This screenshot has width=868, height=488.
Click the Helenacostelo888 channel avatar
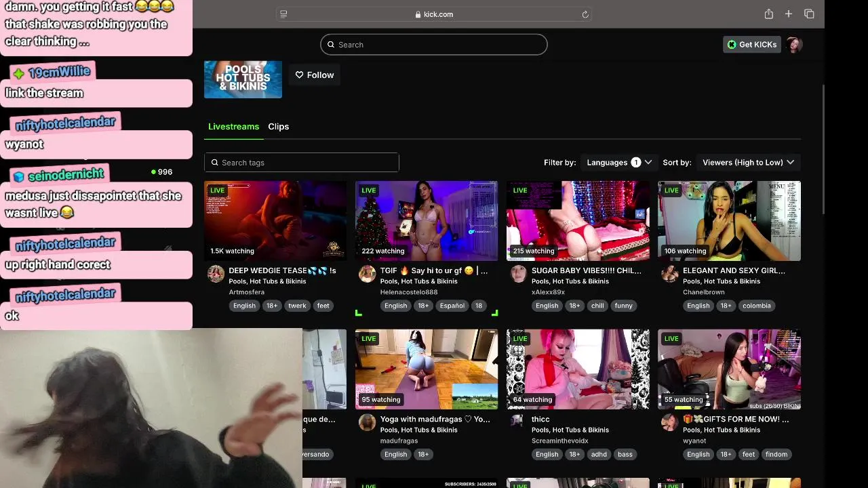368,274
